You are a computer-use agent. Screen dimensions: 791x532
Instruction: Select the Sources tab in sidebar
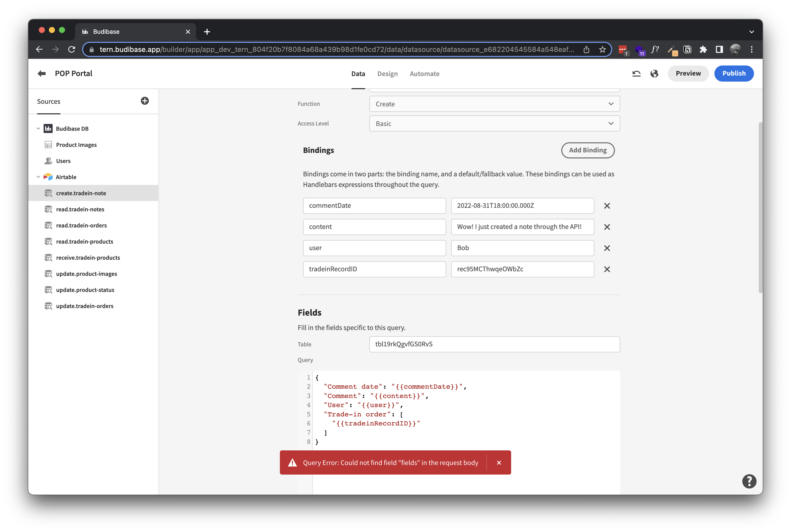(x=49, y=102)
